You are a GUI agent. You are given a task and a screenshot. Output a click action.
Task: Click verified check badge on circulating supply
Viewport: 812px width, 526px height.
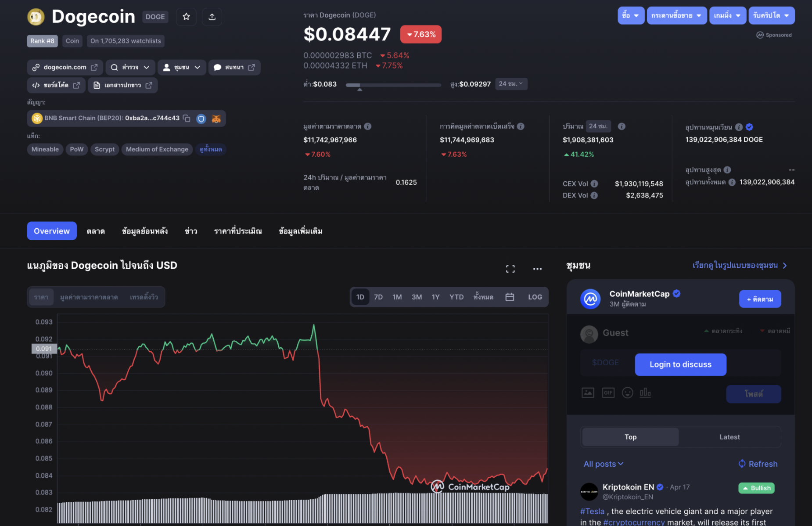click(x=749, y=127)
